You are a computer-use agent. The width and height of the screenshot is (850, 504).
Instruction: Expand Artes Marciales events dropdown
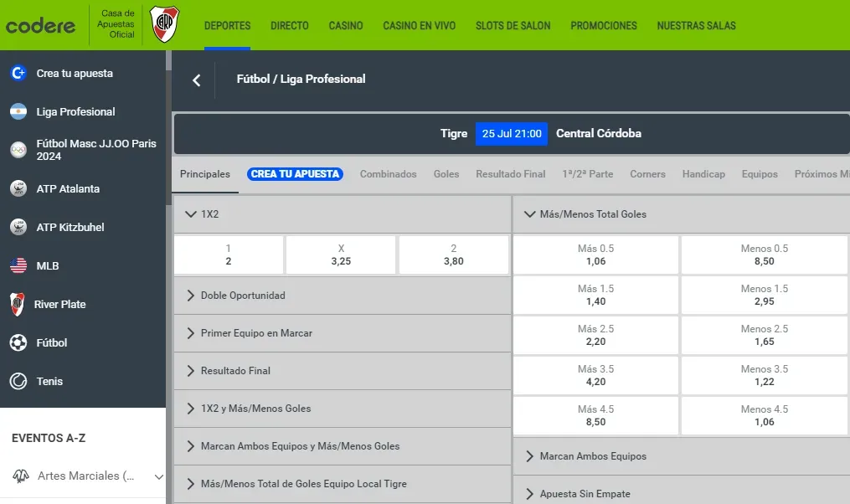coord(159,476)
